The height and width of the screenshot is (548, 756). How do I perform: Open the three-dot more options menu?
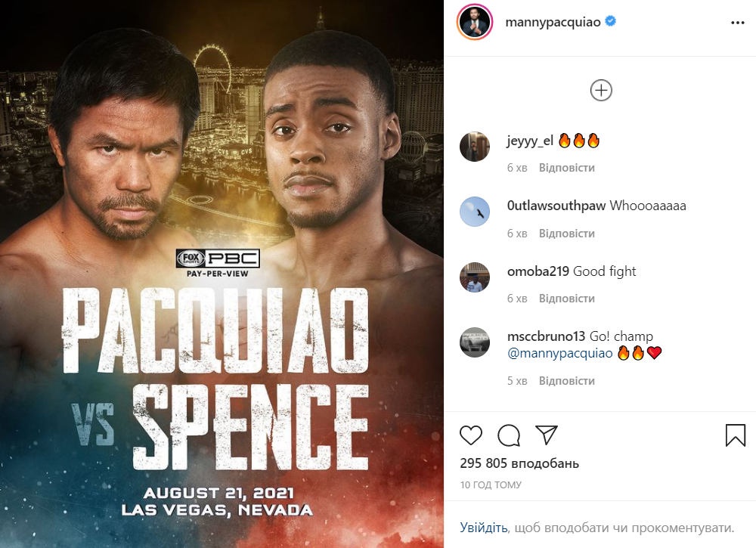738,23
